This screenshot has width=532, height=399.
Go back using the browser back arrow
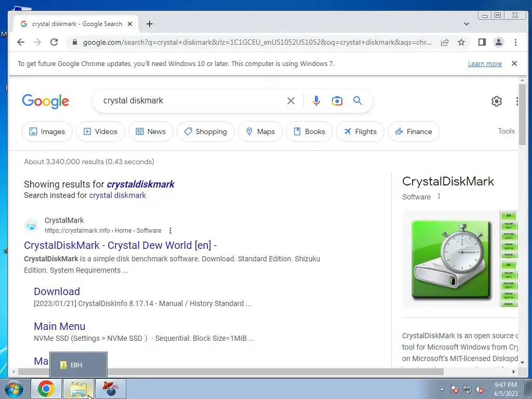21,42
